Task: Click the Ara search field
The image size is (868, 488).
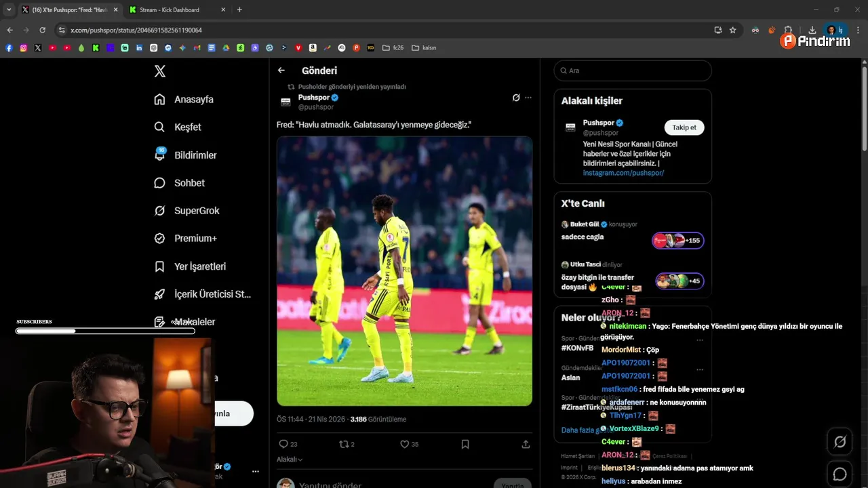Action: click(633, 70)
